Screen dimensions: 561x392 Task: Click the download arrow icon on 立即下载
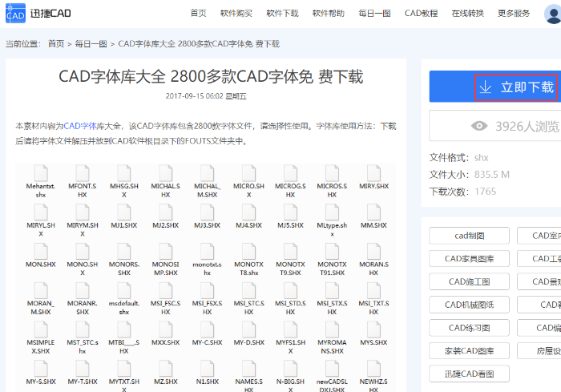pyautogui.click(x=485, y=87)
